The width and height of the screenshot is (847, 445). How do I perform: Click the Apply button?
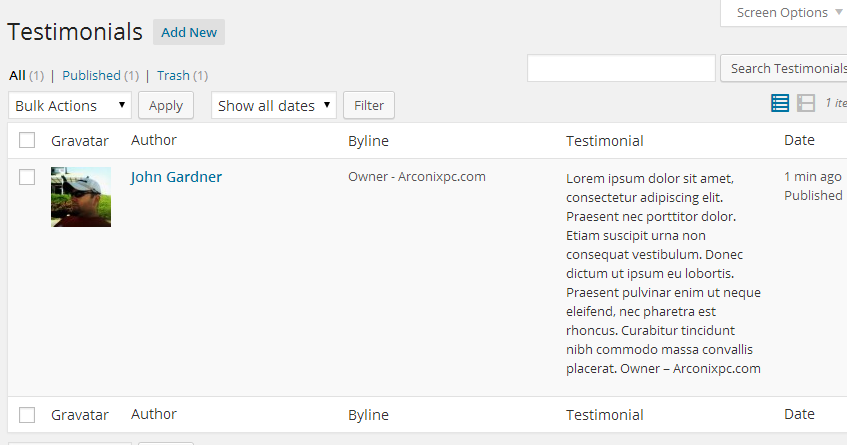[x=166, y=105]
